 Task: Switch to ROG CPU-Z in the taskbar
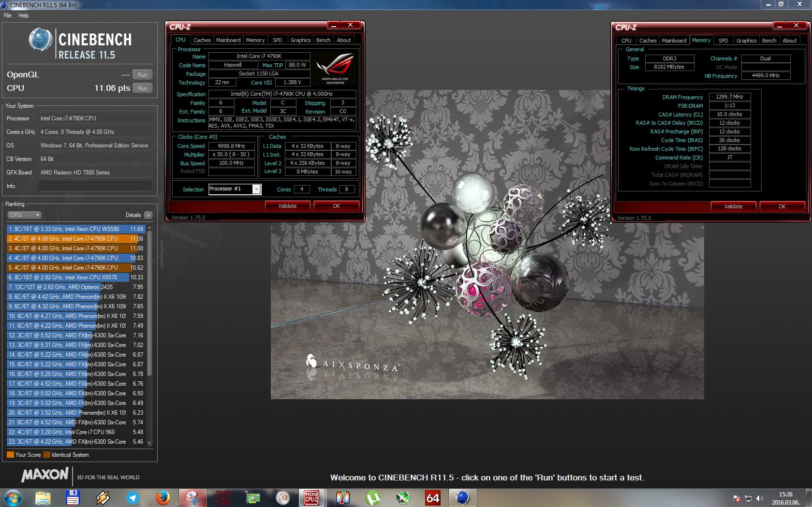point(311,497)
